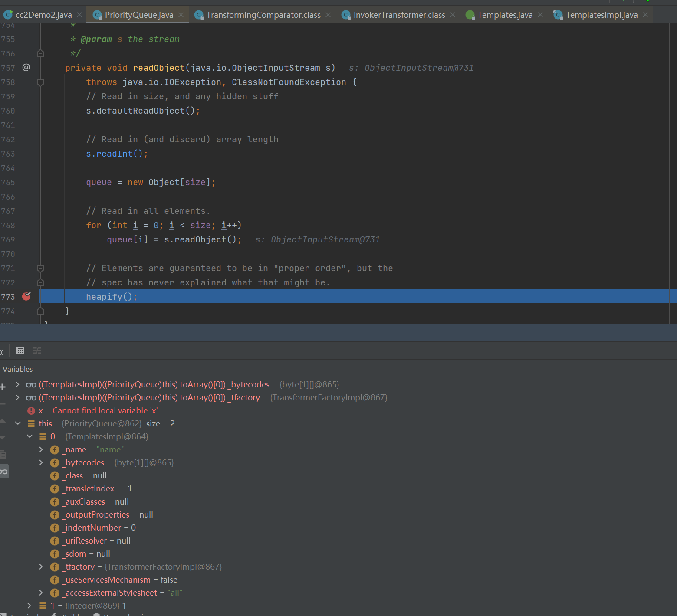Click the @ gutter marker on line 757

[26, 67]
